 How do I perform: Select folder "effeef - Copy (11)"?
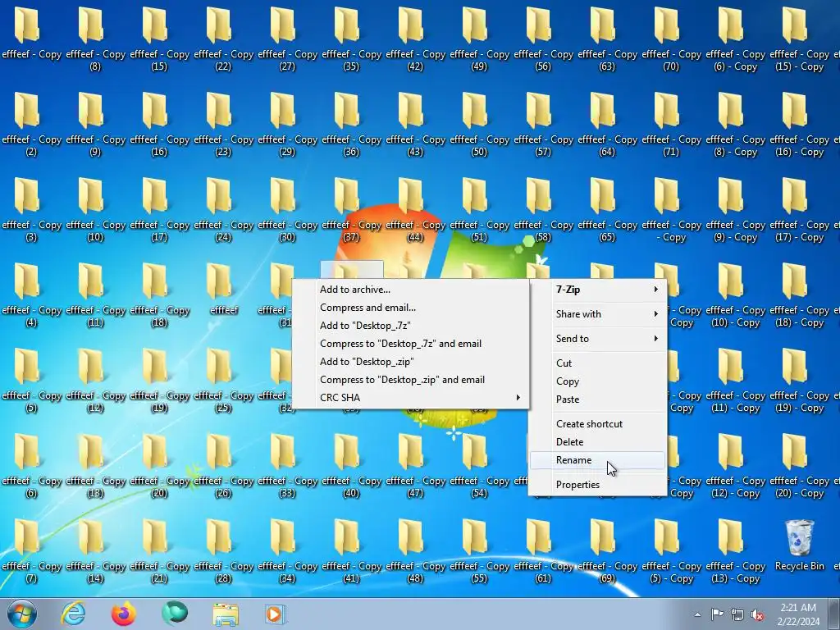(95, 295)
